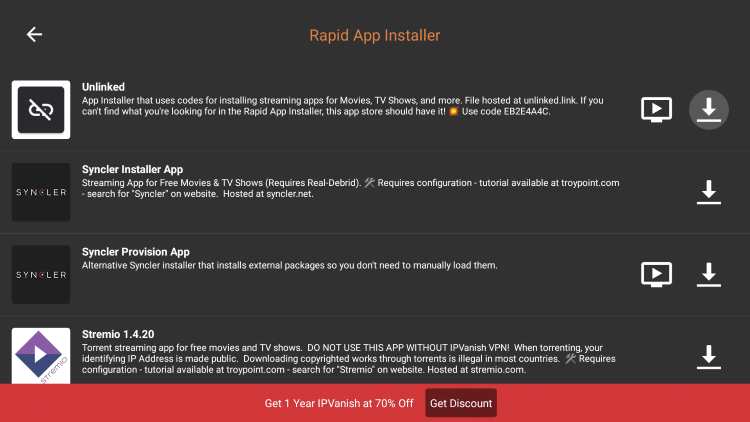Image resolution: width=750 pixels, height=422 pixels.
Task: Open the Stremio torrent warning description
Action: tap(349, 358)
